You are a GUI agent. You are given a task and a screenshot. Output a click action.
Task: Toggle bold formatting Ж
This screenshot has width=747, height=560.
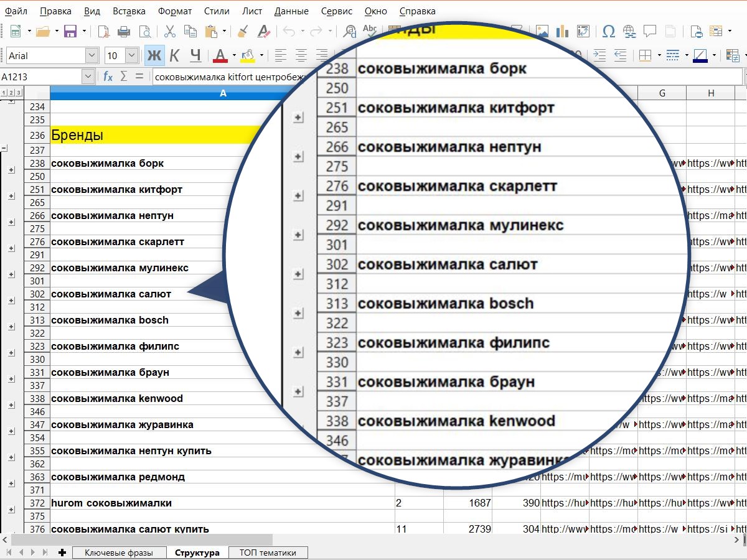(154, 55)
